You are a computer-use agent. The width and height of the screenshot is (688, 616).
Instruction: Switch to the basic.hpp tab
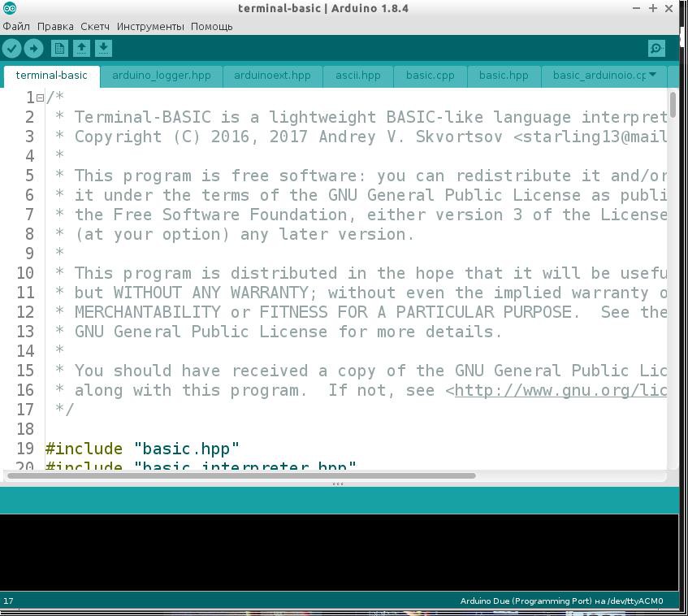pyautogui.click(x=504, y=76)
